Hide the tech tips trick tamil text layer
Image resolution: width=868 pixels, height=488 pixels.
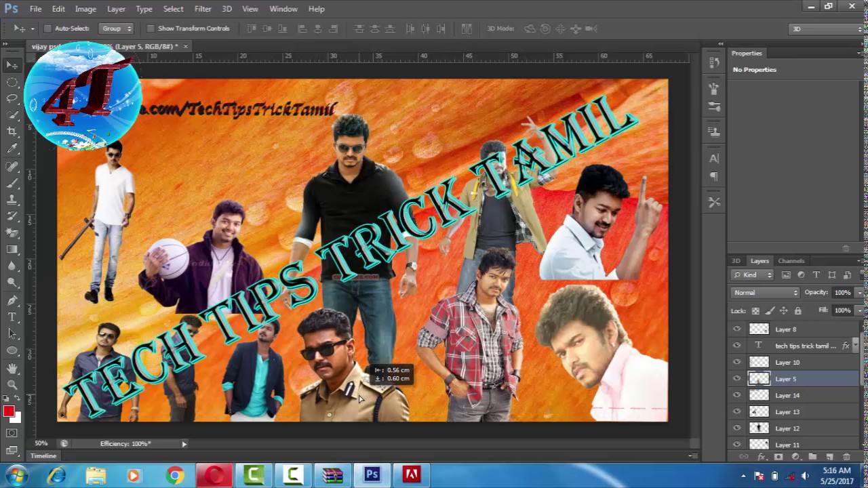(737, 346)
